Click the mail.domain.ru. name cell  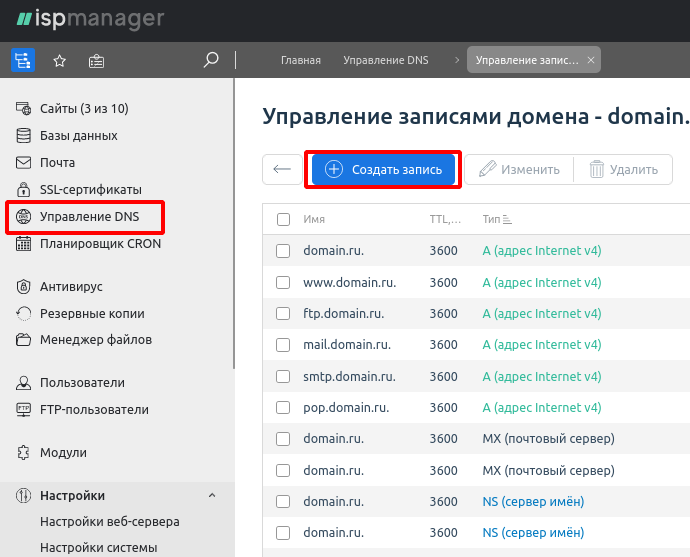pos(347,345)
